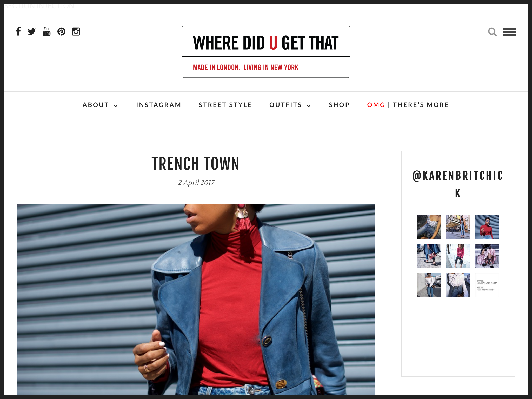Open the Twitter bird icon
The width and height of the screenshot is (532, 399).
32,31
